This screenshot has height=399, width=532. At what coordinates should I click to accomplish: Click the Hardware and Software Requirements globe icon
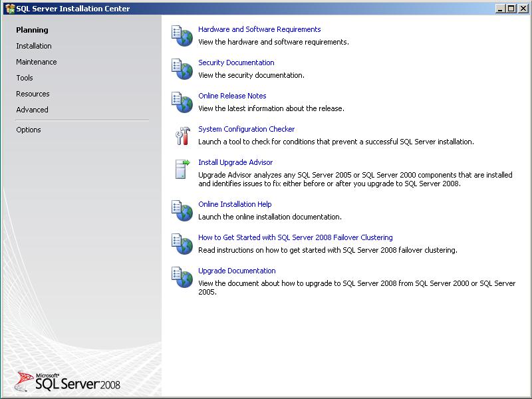pos(182,36)
